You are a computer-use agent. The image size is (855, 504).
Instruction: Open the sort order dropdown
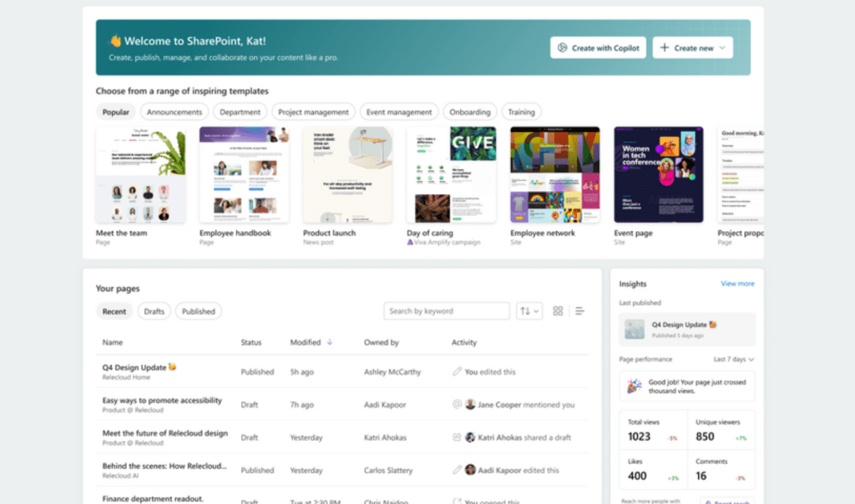(529, 311)
